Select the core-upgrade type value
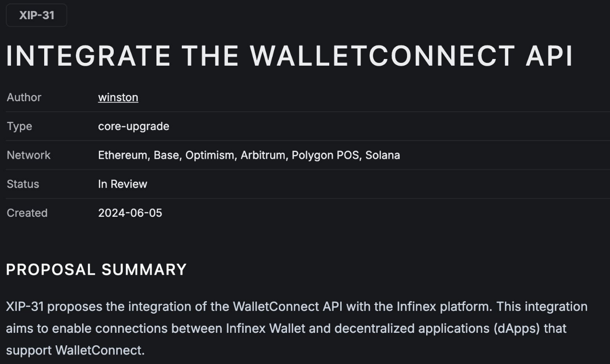The width and height of the screenshot is (610, 364). point(133,126)
